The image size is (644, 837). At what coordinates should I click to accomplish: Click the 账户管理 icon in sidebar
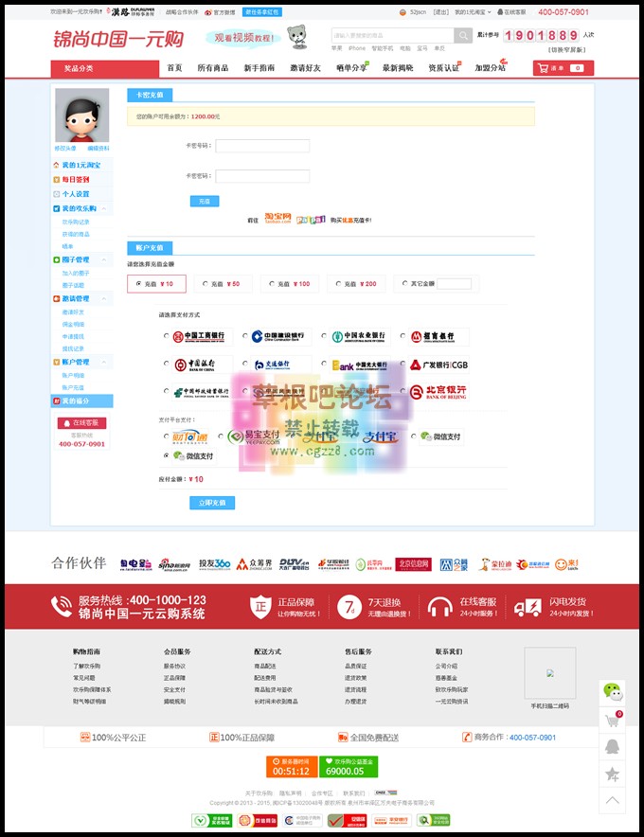[56, 362]
